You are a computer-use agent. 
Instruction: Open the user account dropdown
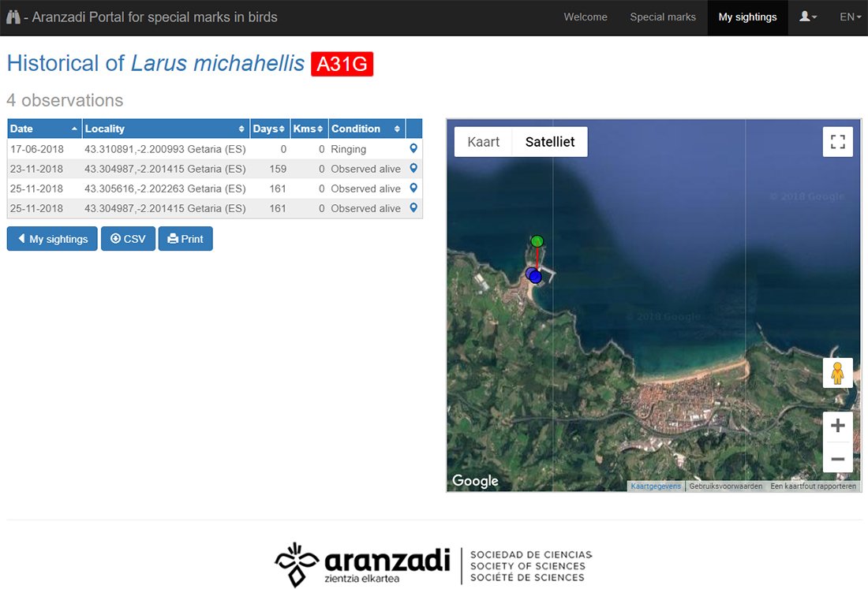(808, 17)
